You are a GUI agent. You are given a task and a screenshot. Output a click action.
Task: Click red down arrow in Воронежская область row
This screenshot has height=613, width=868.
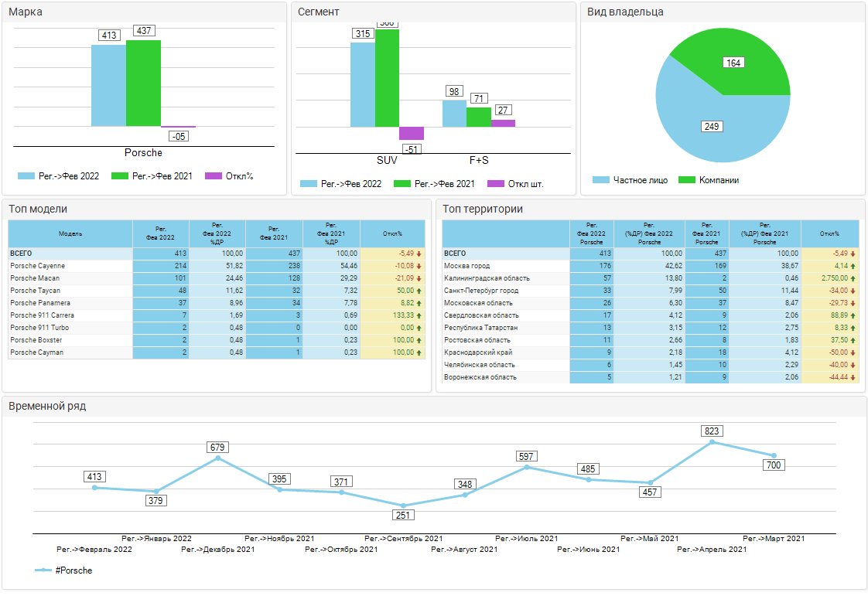pos(853,377)
